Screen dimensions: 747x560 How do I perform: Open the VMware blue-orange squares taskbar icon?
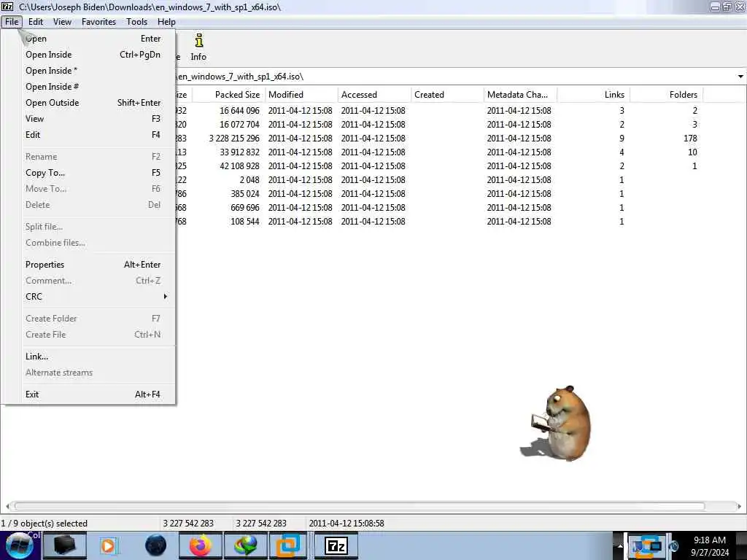(x=288, y=545)
